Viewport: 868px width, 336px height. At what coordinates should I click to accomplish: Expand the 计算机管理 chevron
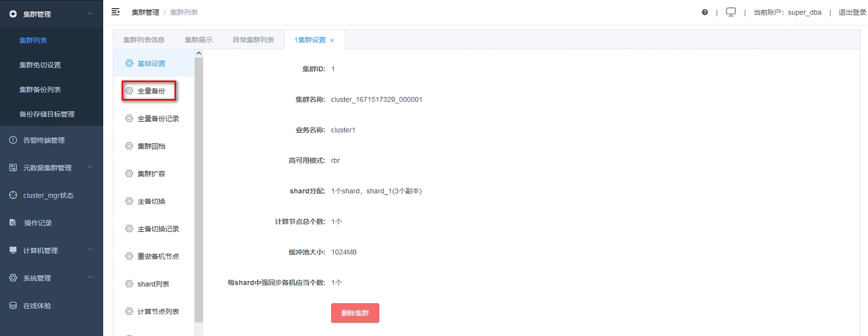(90, 250)
